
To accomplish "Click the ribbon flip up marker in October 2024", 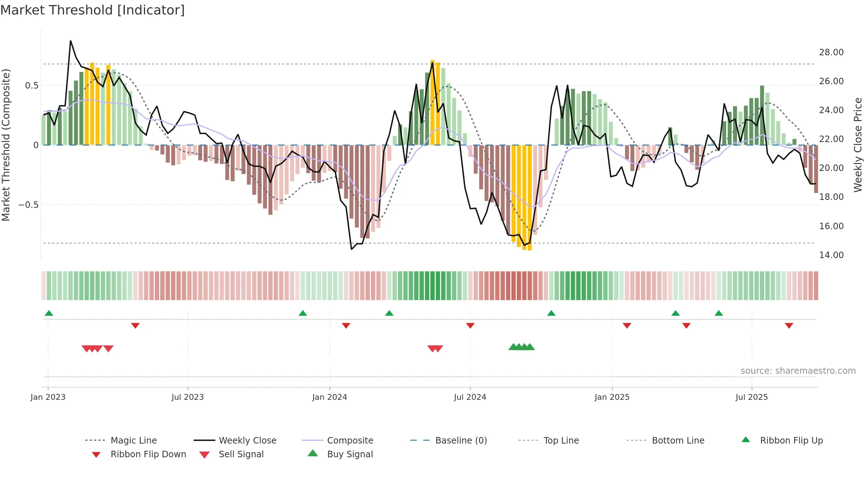I will [x=551, y=313].
